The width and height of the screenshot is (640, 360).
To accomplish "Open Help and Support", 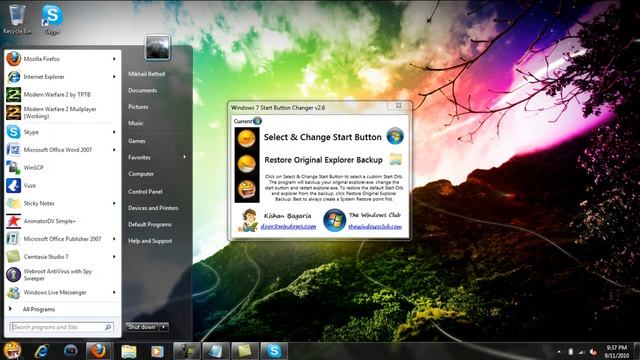I will click(150, 241).
